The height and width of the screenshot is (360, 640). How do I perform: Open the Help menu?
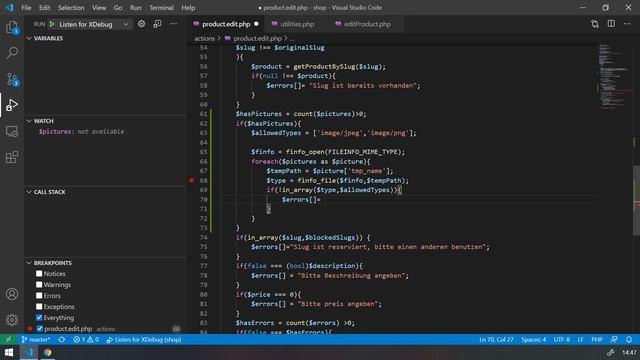188,8
